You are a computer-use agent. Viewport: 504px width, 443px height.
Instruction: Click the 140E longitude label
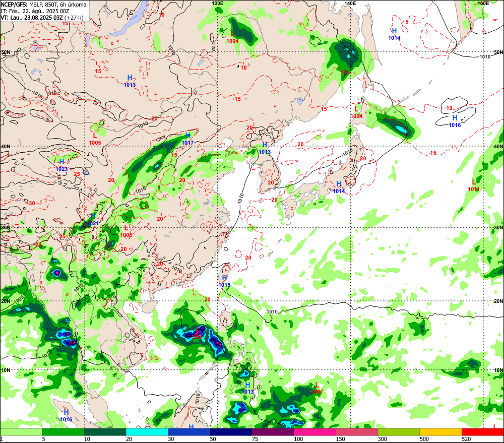[350, 3]
